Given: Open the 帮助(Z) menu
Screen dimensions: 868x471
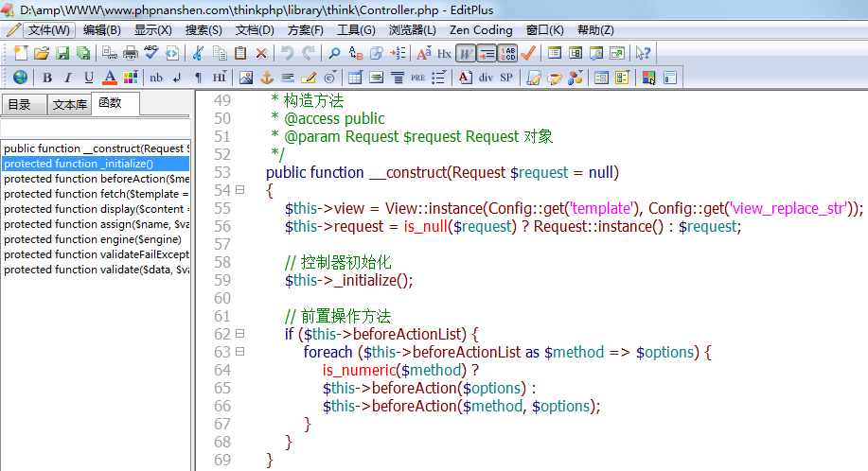Looking at the screenshot, I should 595,30.
